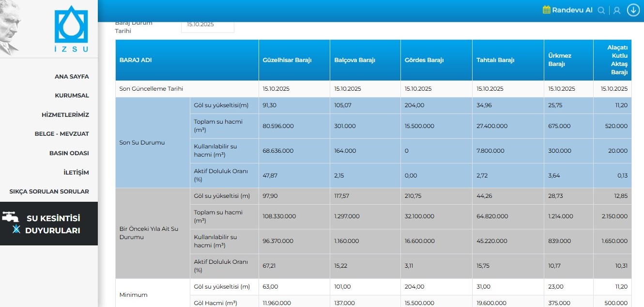Image resolution: width=644 pixels, height=307 pixels.
Task: Open the BASIN ODASI page
Action: (69, 153)
